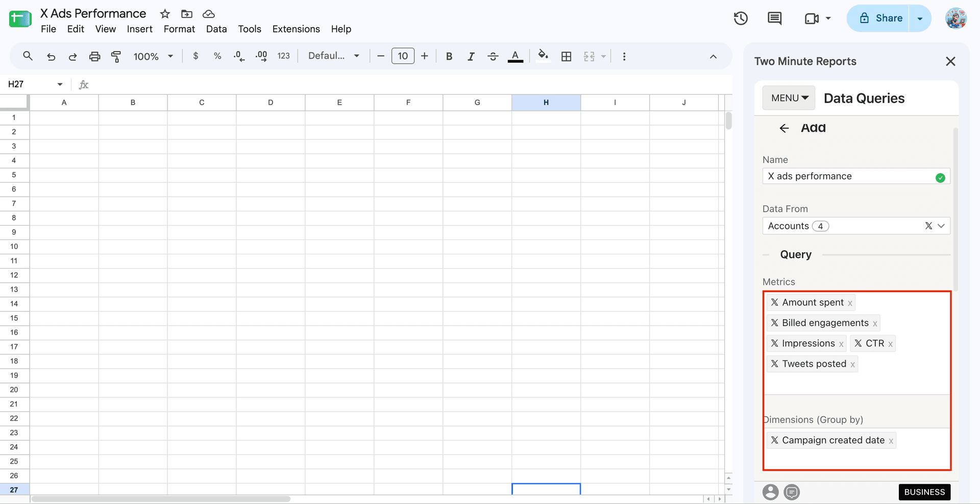The height and width of the screenshot is (504, 980).
Task: Remove the Tweets posted metric
Action: (x=852, y=365)
